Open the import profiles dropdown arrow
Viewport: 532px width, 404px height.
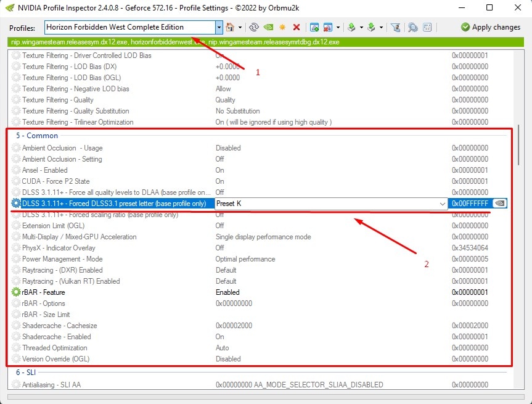pos(382,27)
